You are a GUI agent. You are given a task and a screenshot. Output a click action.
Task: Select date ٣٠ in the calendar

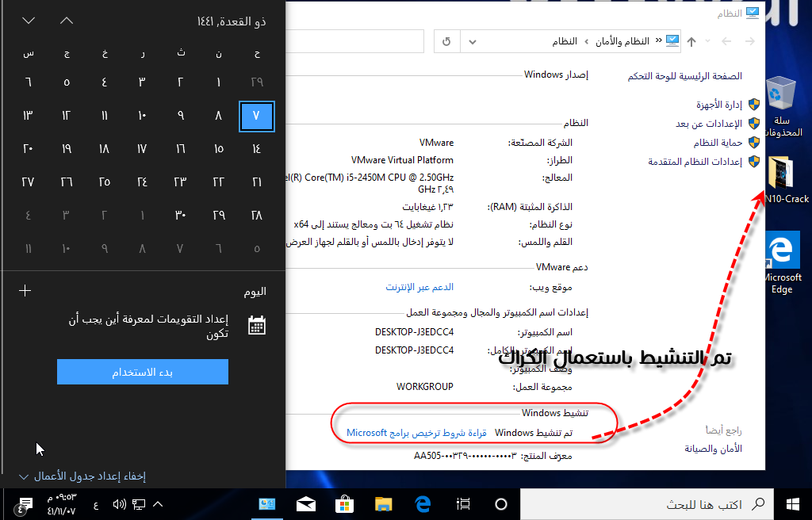point(180,215)
